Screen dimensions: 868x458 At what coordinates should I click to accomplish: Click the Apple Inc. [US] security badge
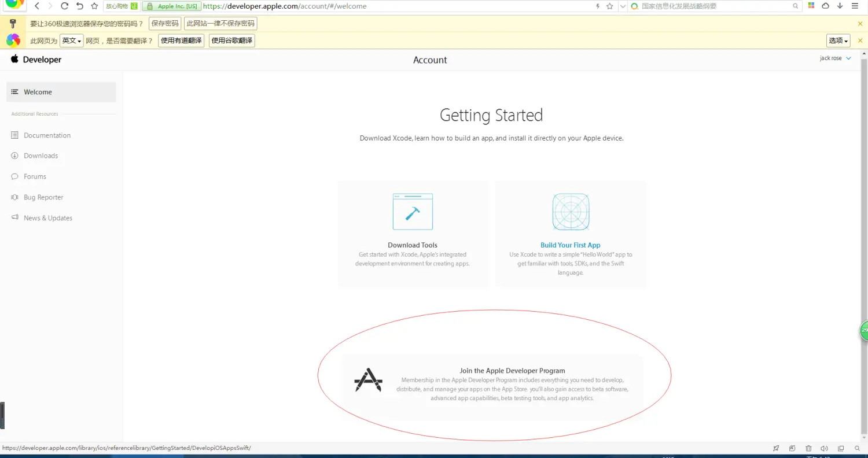coord(172,6)
